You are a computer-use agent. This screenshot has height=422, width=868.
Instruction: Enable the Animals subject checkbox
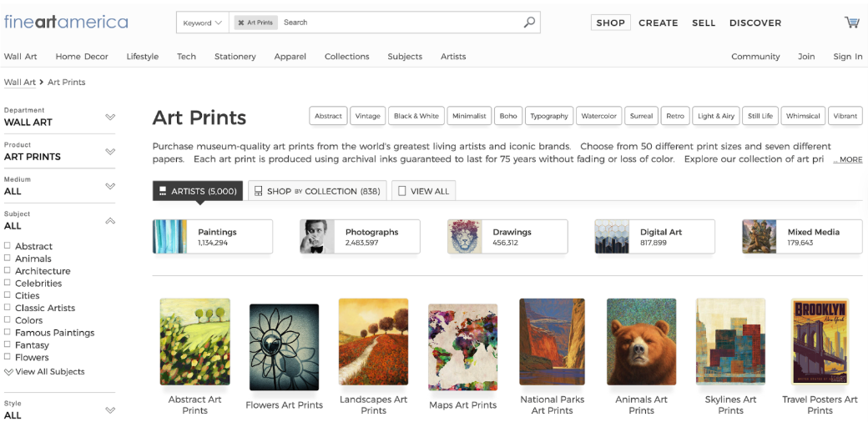point(8,259)
